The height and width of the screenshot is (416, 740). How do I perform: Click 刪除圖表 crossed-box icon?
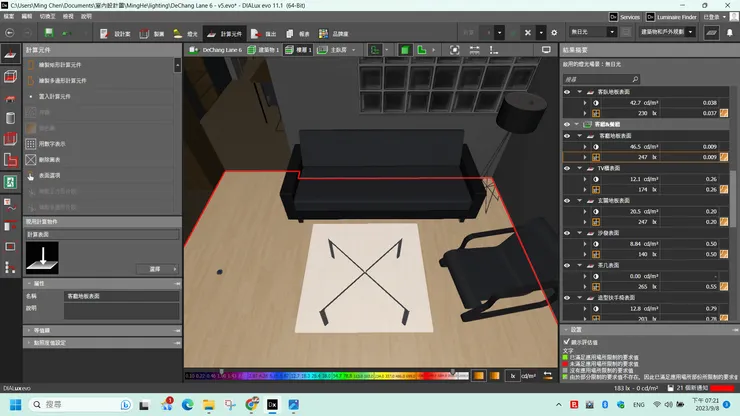(30, 159)
